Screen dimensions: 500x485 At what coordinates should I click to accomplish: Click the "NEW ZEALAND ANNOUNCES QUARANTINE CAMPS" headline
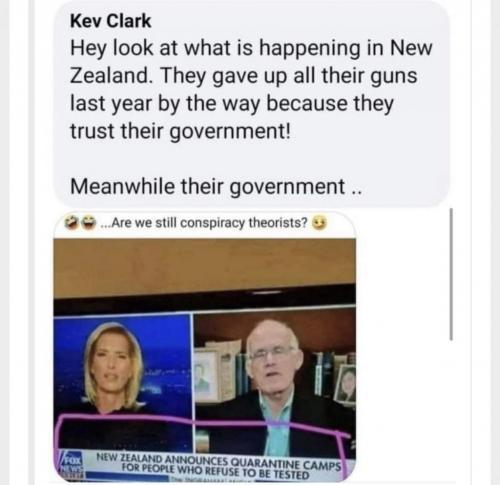218,462
